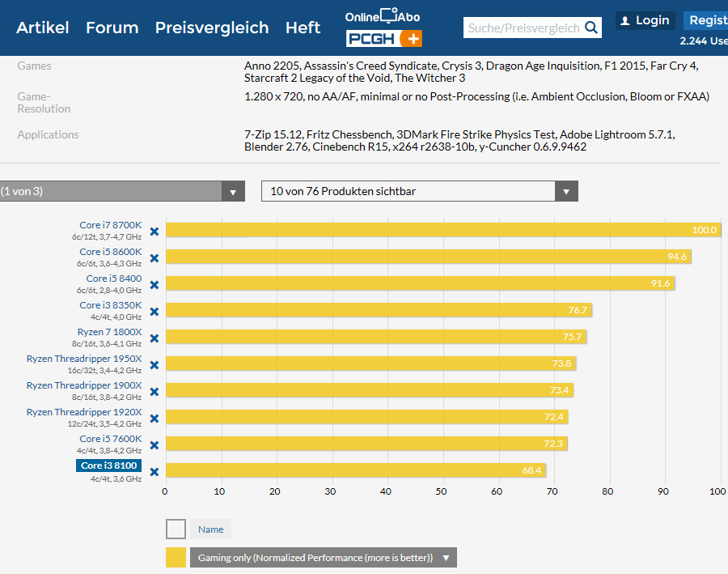
Task: Remove Core i3 8350K with its X icon
Action: click(154, 312)
